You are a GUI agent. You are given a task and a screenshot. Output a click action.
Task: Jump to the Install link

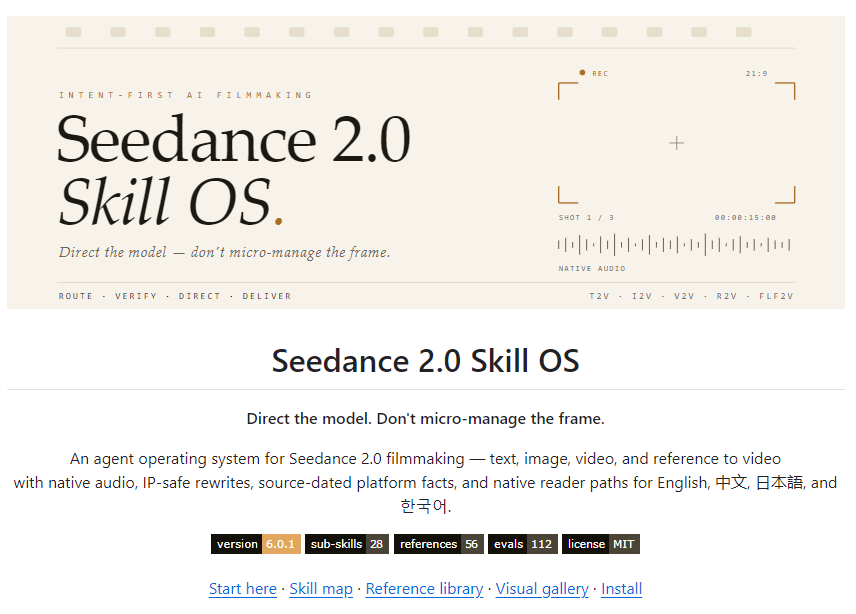tap(621, 589)
